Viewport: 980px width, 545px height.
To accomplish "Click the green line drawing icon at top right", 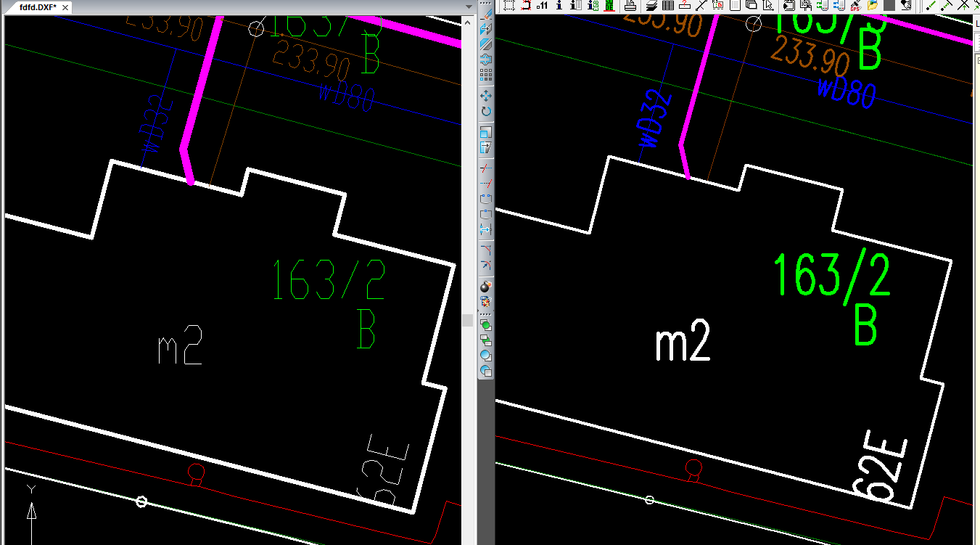I will pyautogui.click(x=931, y=5).
